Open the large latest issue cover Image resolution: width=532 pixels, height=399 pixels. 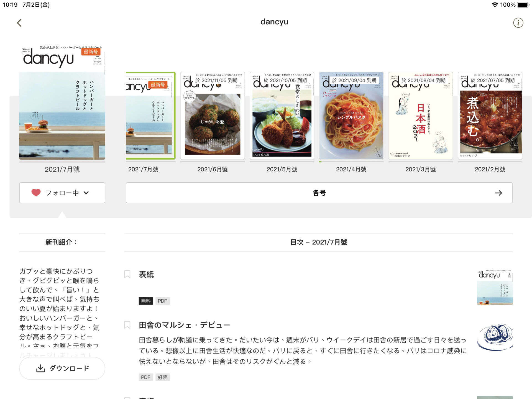[x=62, y=103]
